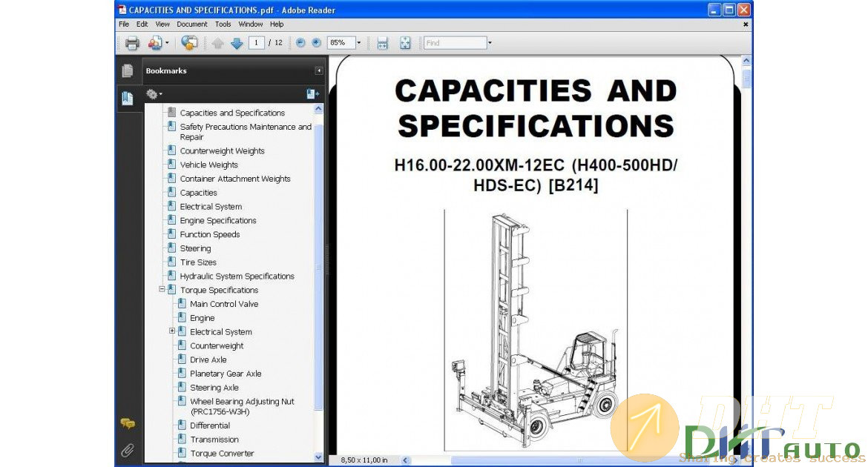The image size is (868, 467).
Task: Open the Planetary Gear Axle bookmark
Action: [226, 374]
